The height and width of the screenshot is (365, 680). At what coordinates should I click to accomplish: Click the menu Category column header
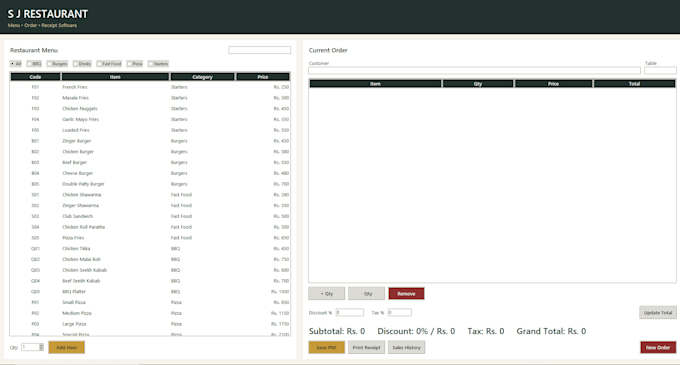click(x=203, y=77)
